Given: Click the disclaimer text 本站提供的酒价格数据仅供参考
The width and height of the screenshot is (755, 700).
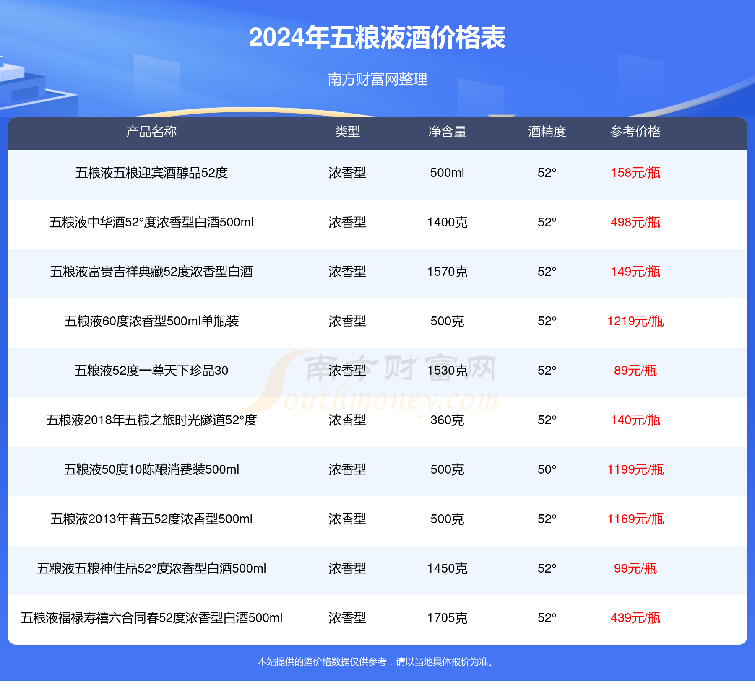Looking at the screenshot, I should 322,662.
